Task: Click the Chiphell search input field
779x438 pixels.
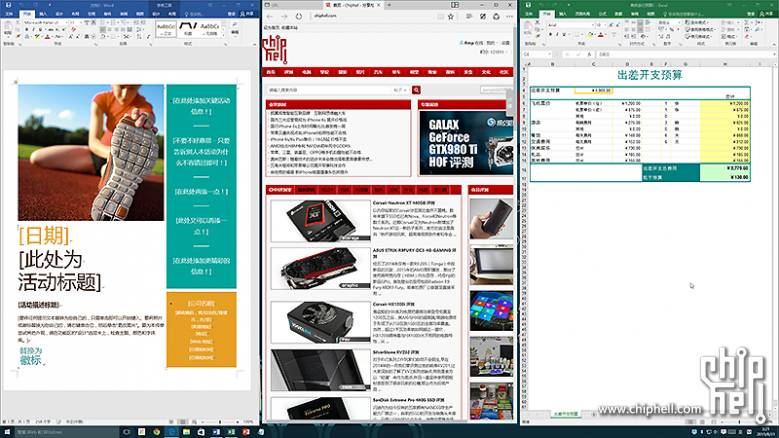Action: tap(330, 90)
